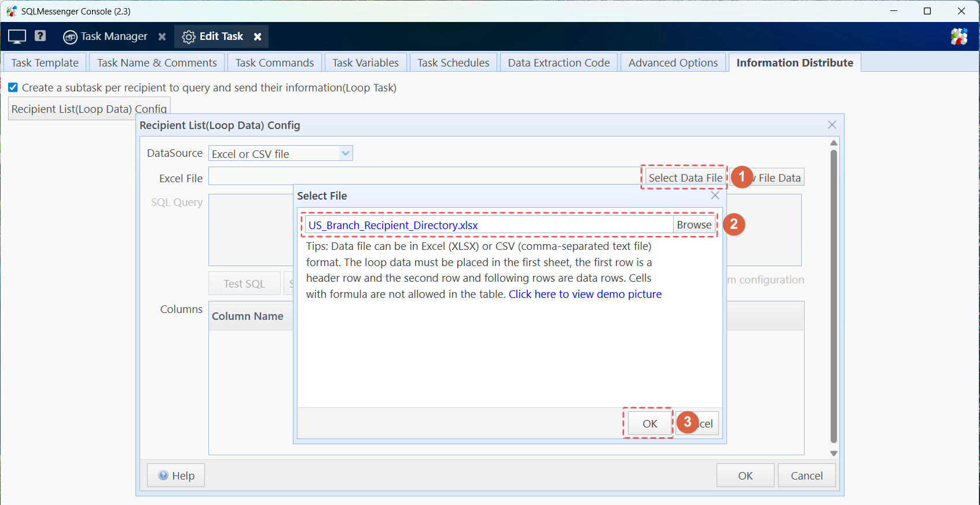Confirm file selection with OK in Select File
Screen dimensions: 980x505
tap(649, 423)
